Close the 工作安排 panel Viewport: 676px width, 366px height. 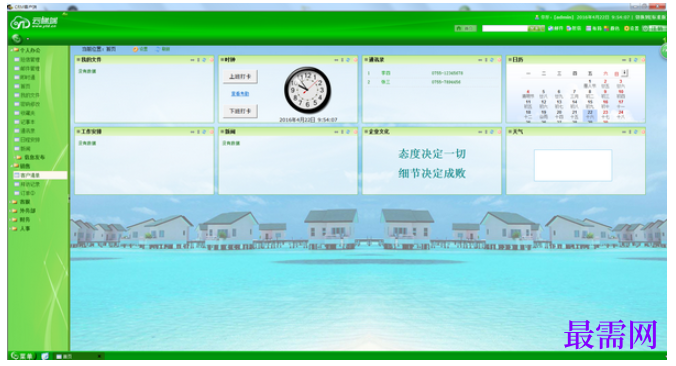[211, 132]
